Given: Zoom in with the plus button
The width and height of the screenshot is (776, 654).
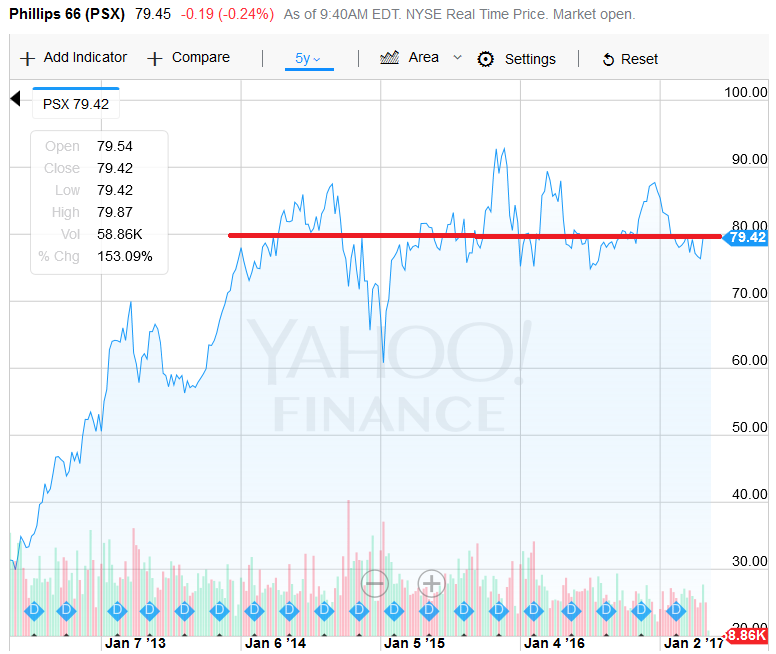Looking at the screenshot, I should [431, 583].
